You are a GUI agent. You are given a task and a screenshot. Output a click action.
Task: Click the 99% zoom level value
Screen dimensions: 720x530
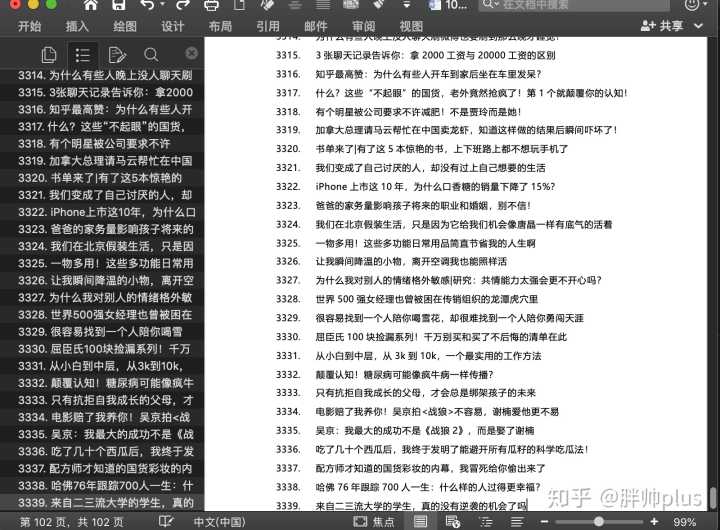685,522
